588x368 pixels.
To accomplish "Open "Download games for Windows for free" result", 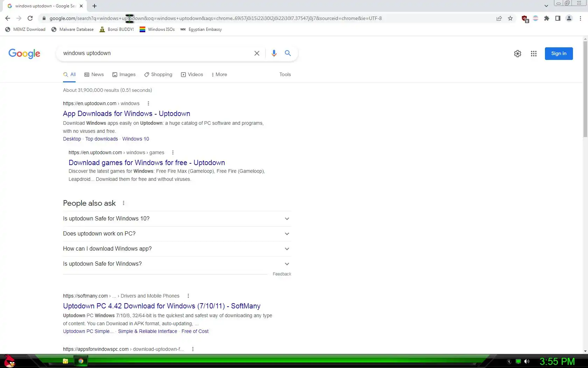I will pos(147,163).
